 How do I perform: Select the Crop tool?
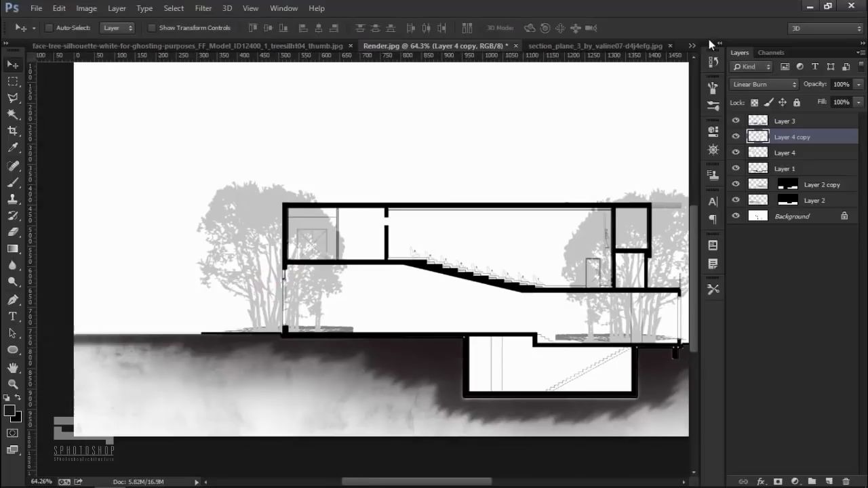[13, 131]
